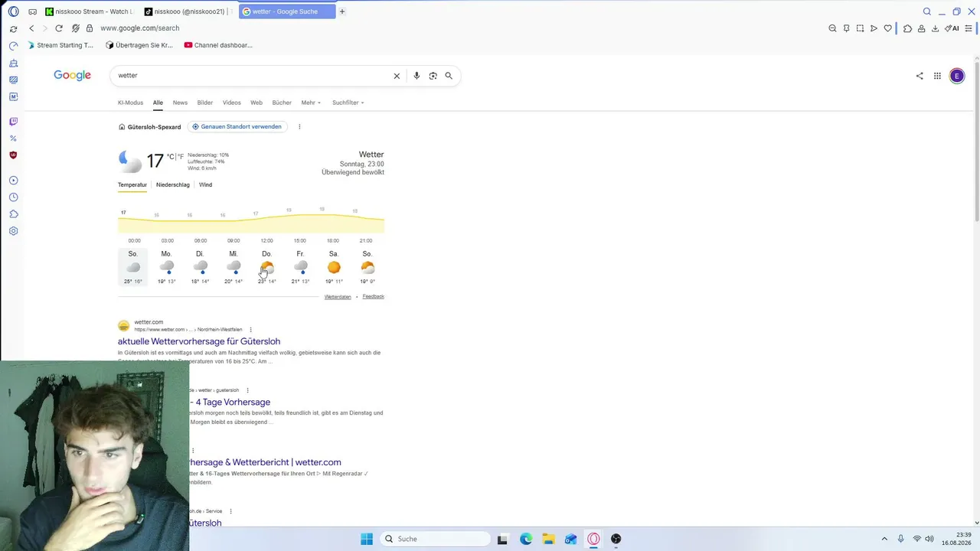Click the Google logo

(72, 76)
